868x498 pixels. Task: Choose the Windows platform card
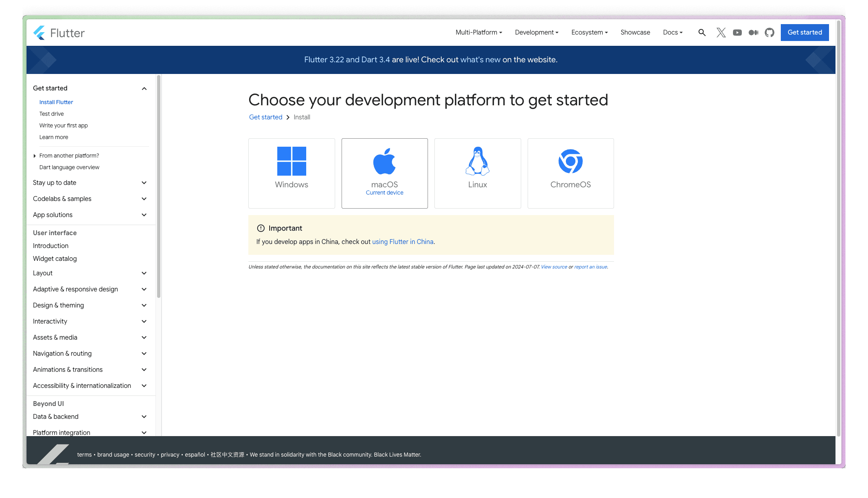point(291,173)
